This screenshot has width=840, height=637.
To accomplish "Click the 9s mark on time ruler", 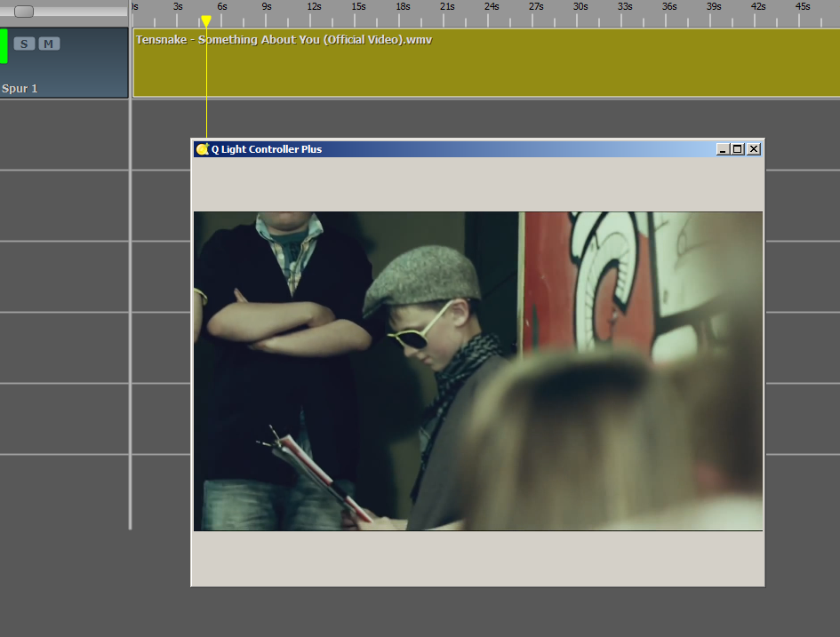I will pos(267,7).
